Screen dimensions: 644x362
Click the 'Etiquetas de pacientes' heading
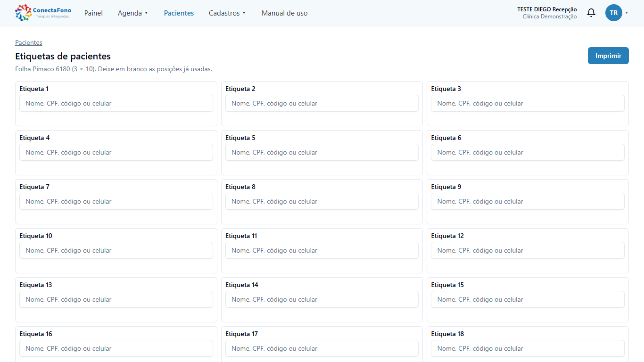63,56
